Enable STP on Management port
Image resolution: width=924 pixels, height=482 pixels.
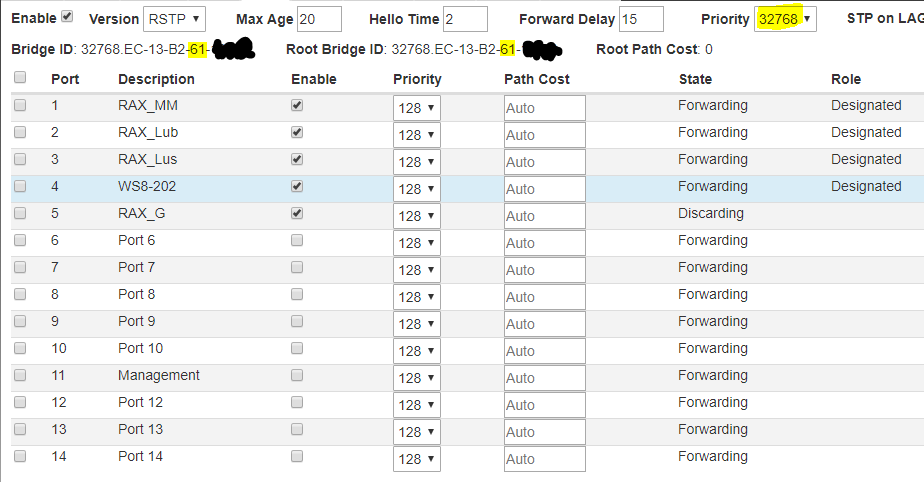[x=297, y=375]
